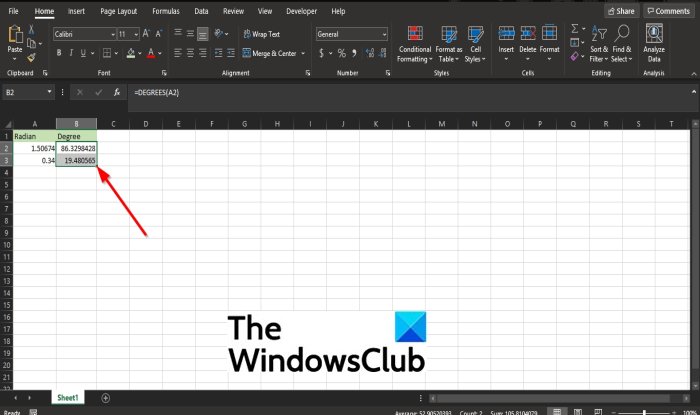The width and height of the screenshot is (700, 415).
Task: Select the Format Painter brush
Action: click(31, 57)
